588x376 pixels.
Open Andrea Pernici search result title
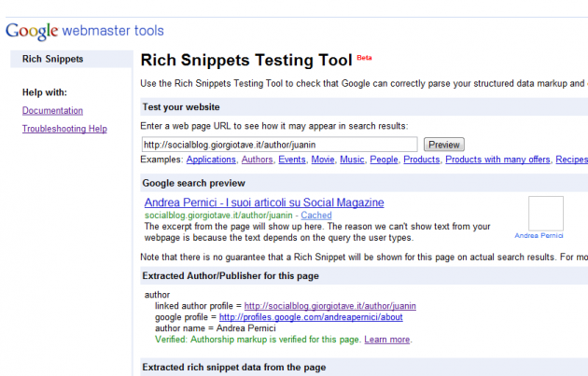pos(264,202)
